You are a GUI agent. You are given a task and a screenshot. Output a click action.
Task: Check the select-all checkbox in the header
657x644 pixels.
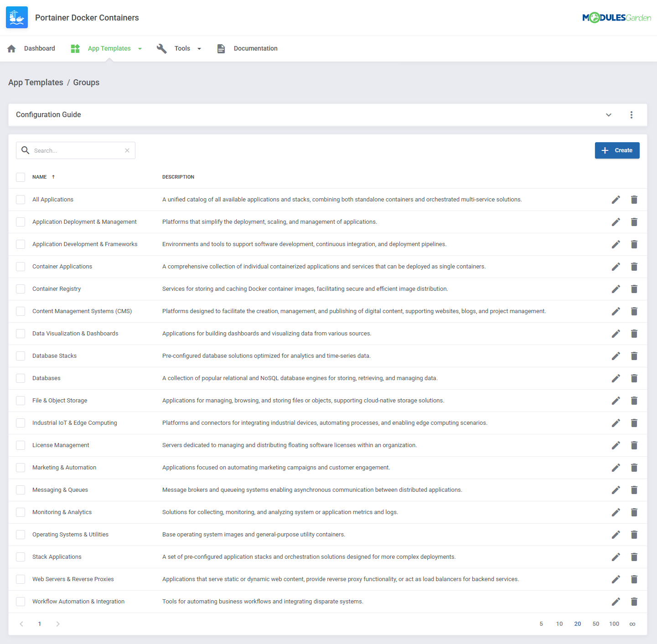(20, 177)
